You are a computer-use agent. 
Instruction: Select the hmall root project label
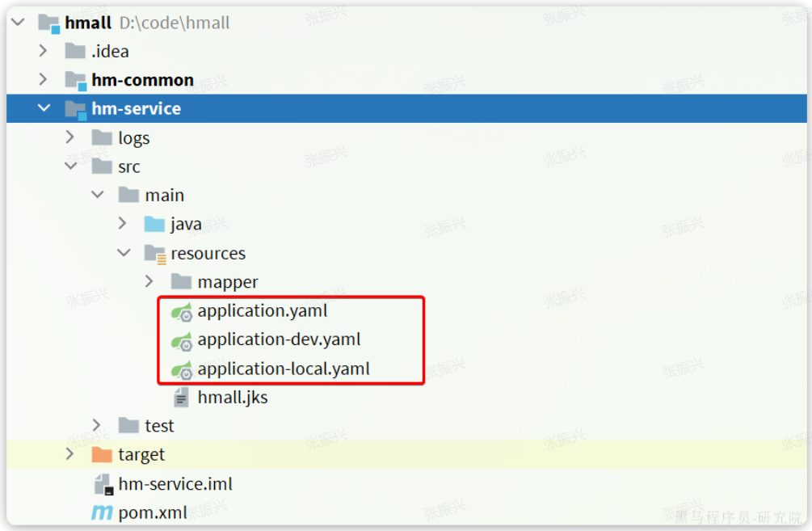(88, 23)
